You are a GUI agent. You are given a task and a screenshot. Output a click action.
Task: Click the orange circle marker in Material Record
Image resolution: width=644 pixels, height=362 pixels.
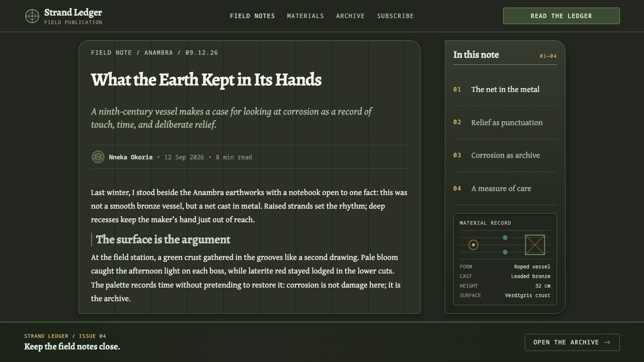pos(473,245)
